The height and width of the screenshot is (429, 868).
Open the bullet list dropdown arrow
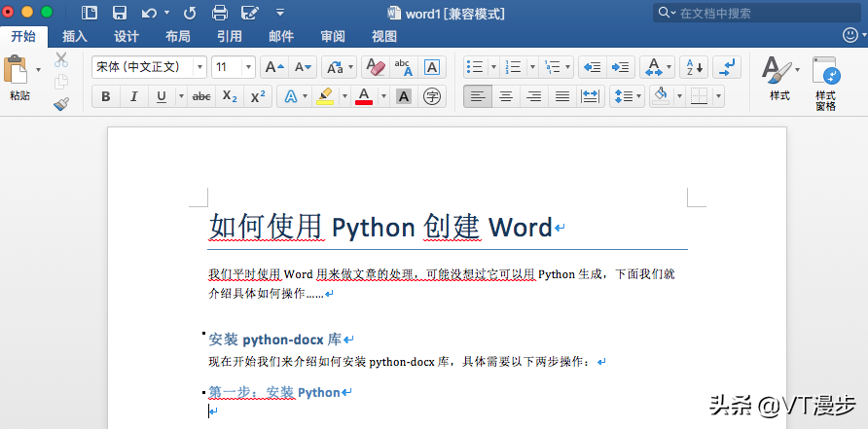[x=492, y=67]
